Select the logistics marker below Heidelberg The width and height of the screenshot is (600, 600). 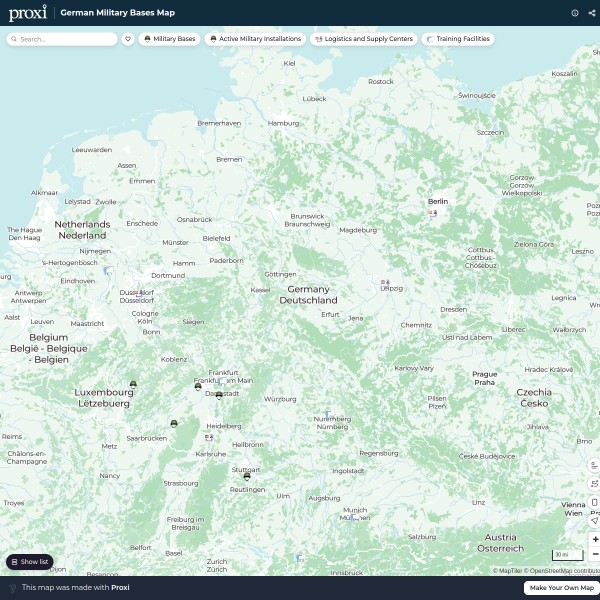[x=209, y=437]
